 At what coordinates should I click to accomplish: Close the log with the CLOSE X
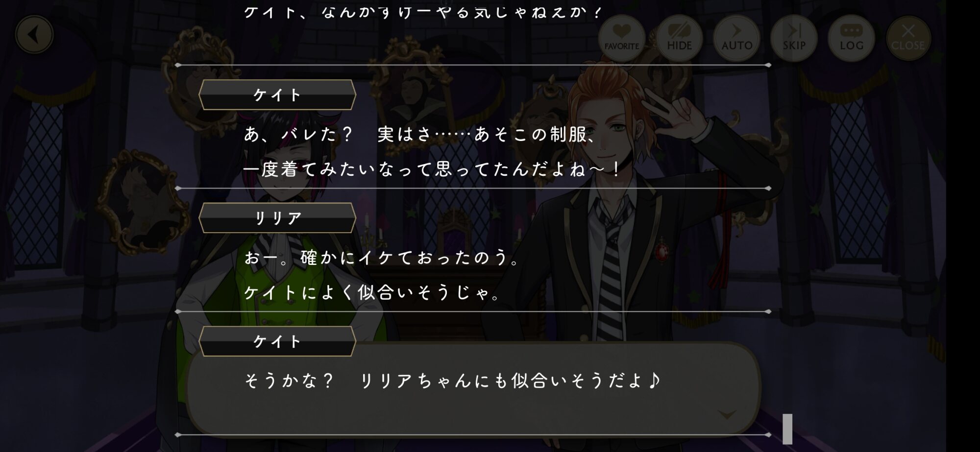pyautogui.click(x=908, y=38)
